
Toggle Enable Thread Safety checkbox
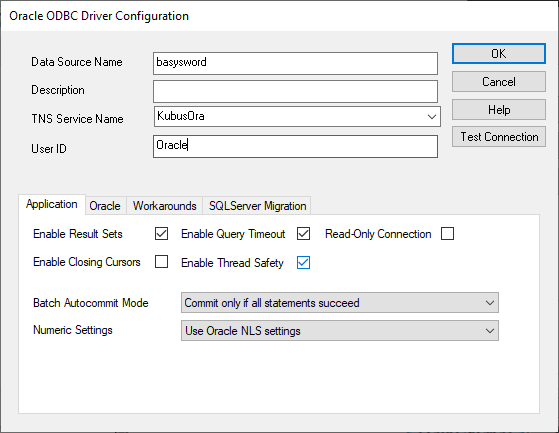coord(303,263)
